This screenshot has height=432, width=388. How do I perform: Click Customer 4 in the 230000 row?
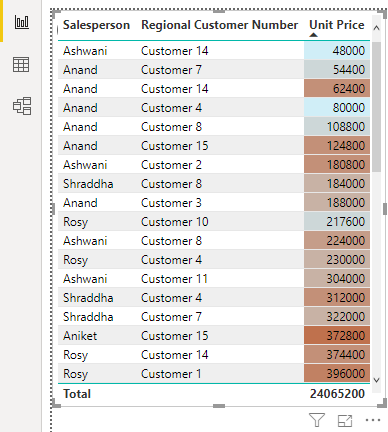point(171,260)
